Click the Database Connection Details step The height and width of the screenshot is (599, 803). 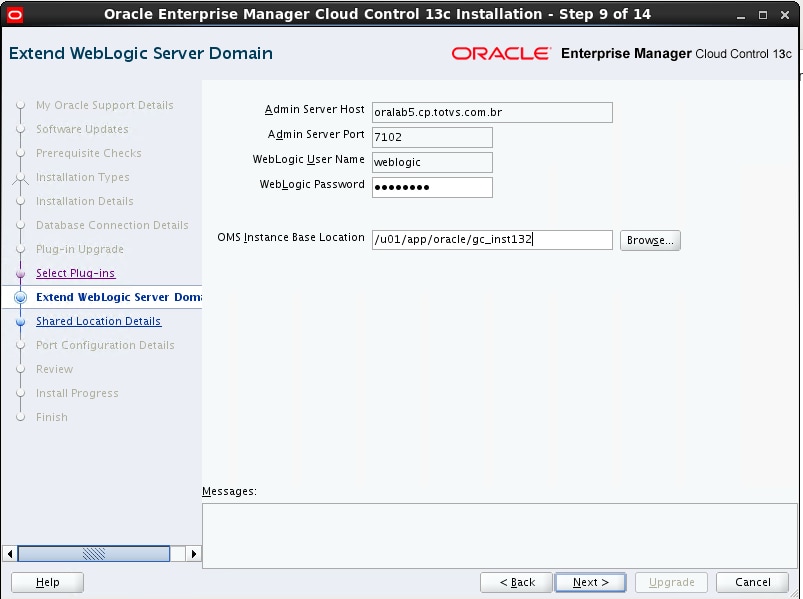(112, 225)
